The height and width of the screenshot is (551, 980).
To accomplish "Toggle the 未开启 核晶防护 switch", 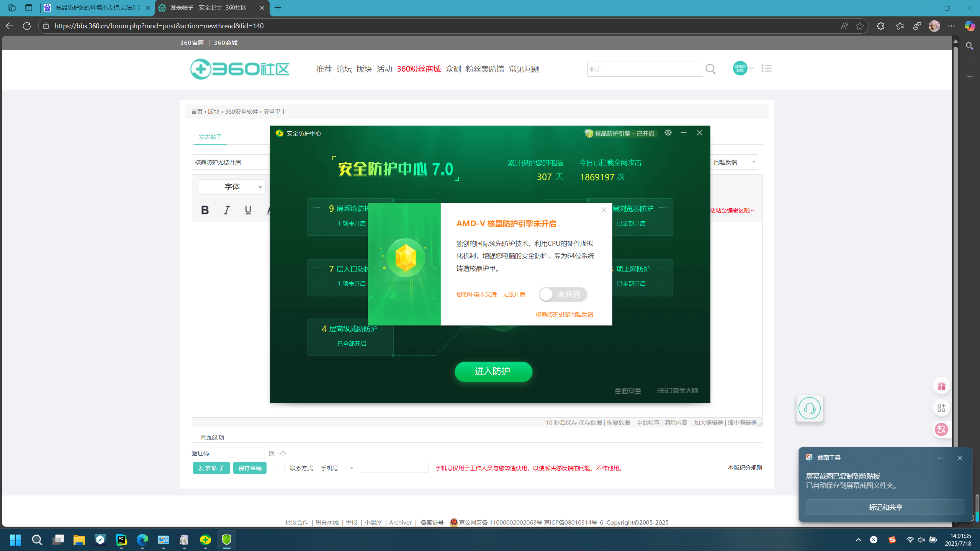I will click(x=563, y=294).
